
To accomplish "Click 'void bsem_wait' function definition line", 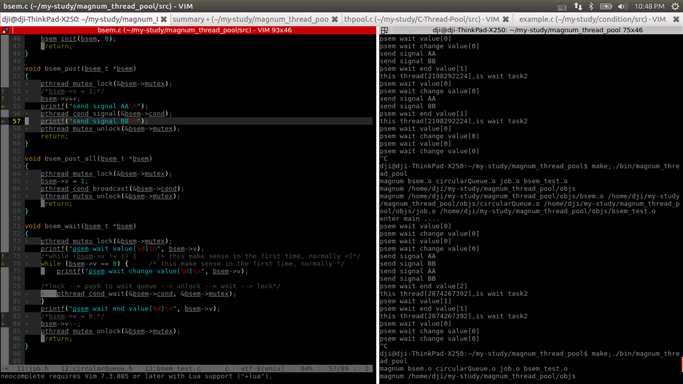I will [x=81, y=226].
